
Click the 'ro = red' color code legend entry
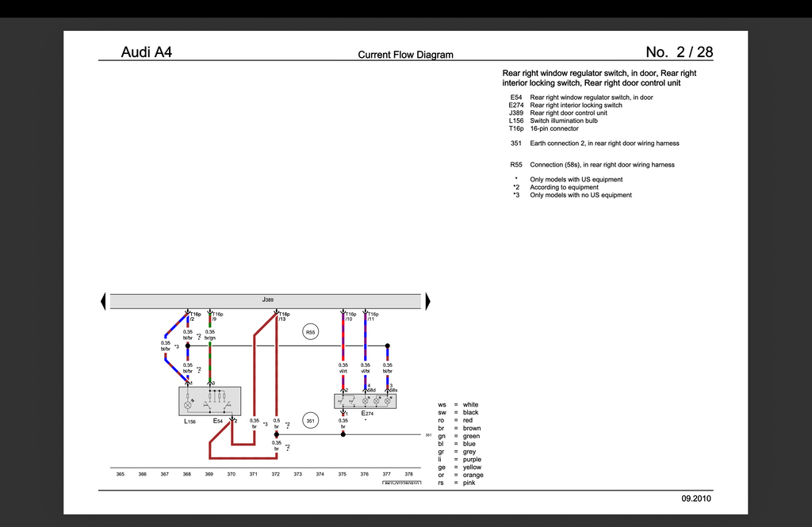455,420
